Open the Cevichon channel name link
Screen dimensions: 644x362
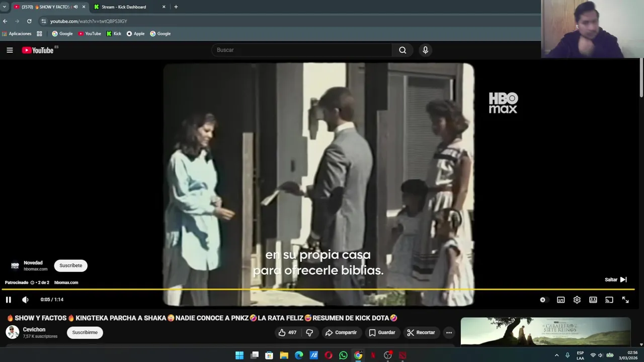[x=34, y=329]
